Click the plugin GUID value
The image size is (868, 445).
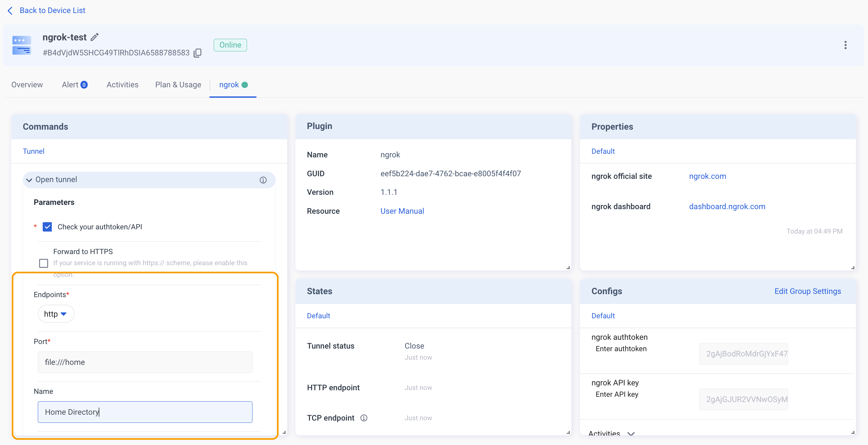[451, 174]
